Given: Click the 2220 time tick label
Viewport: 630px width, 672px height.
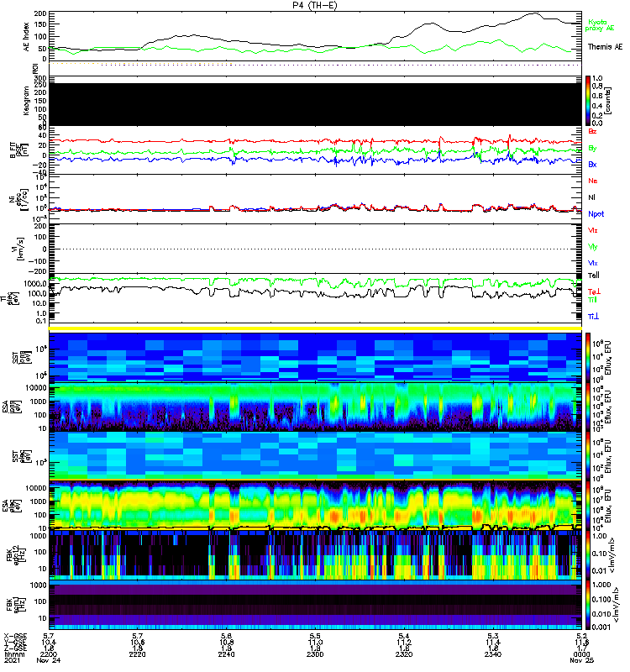Looking at the screenshot, I should click(137, 654).
